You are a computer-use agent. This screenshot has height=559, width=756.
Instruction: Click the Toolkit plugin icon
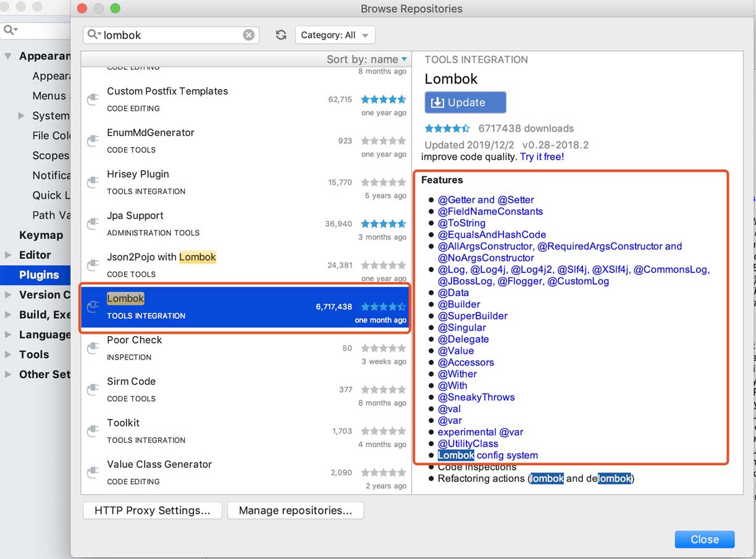coord(93,431)
